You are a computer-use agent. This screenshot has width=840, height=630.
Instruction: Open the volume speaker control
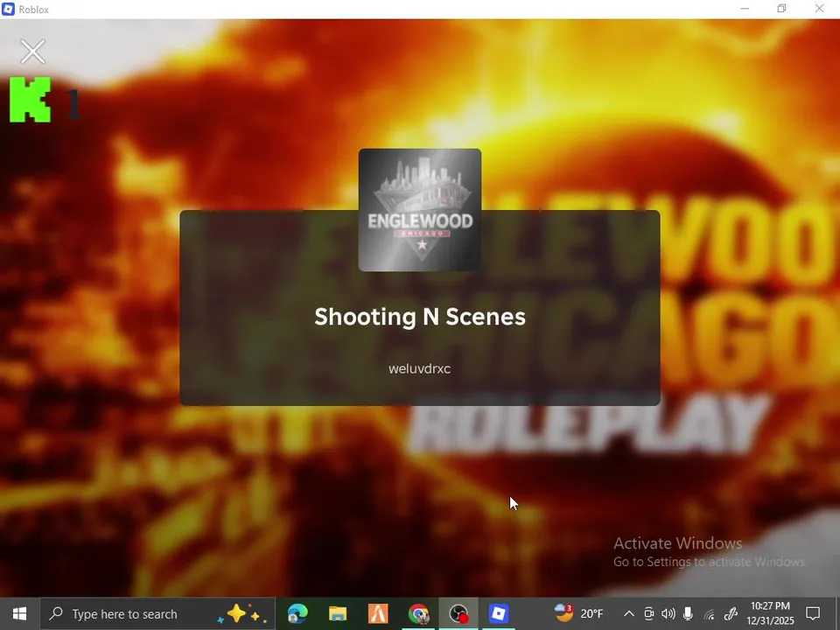668,614
